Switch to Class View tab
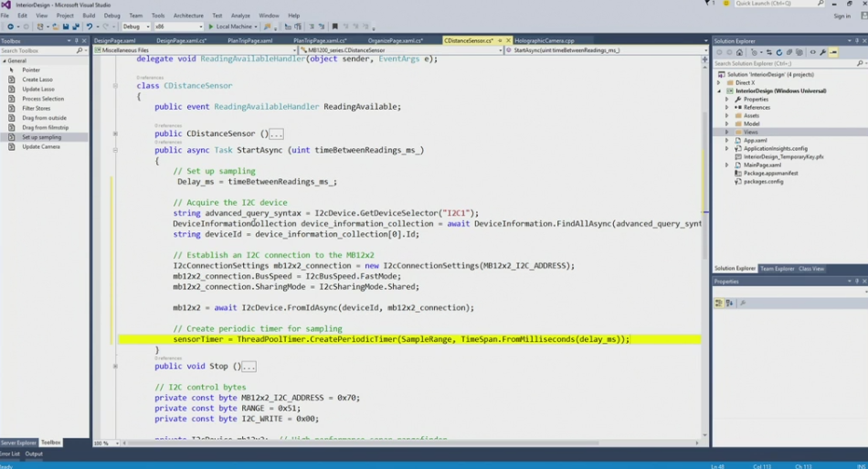This screenshot has height=469, width=868. click(x=811, y=269)
